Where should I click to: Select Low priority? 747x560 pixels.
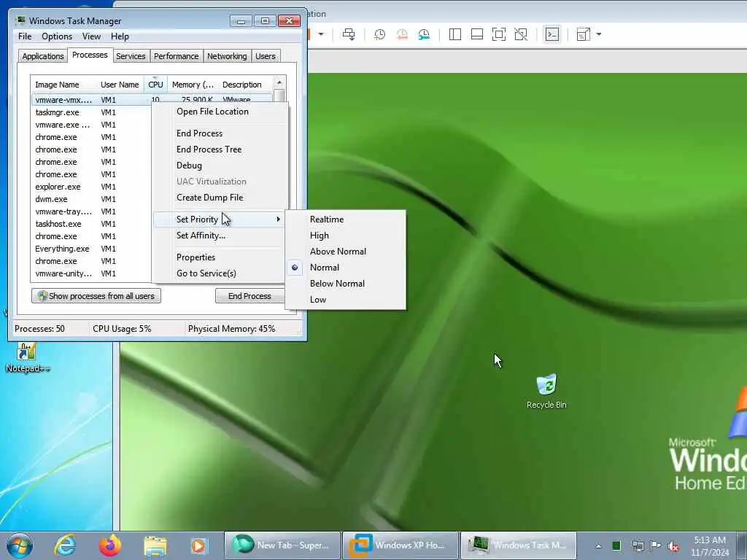tap(346, 300)
